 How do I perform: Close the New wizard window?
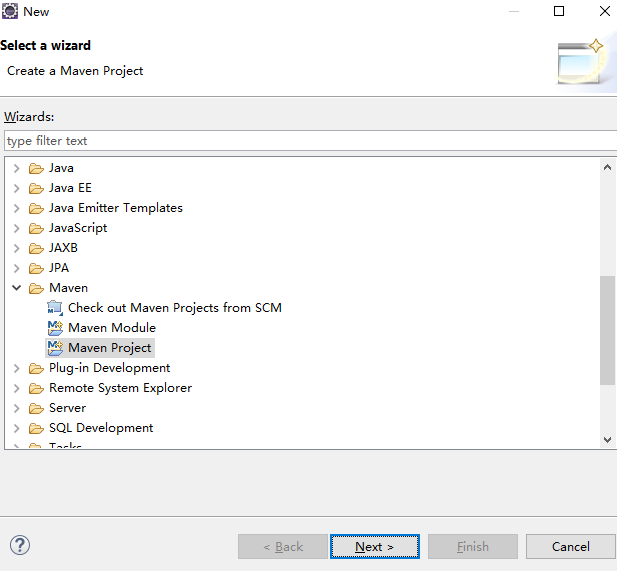(605, 11)
